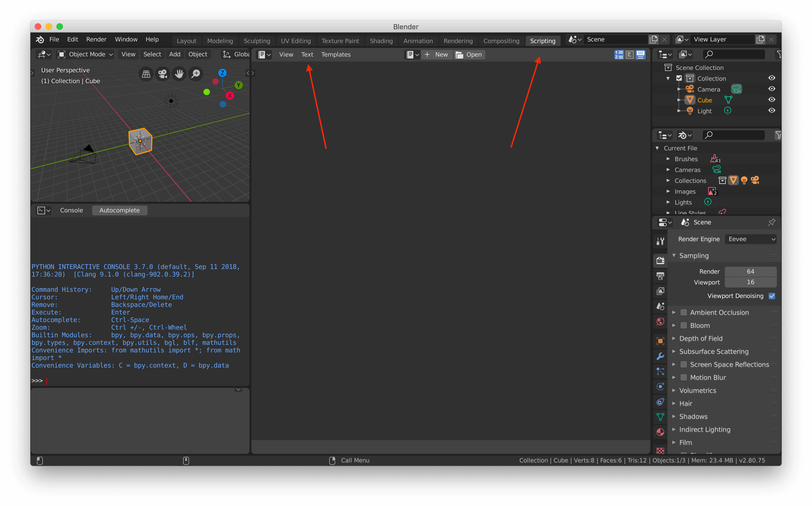This screenshot has width=812, height=506.
Task: Activate the viewport zoom magnifier icon
Action: pos(196,74)
